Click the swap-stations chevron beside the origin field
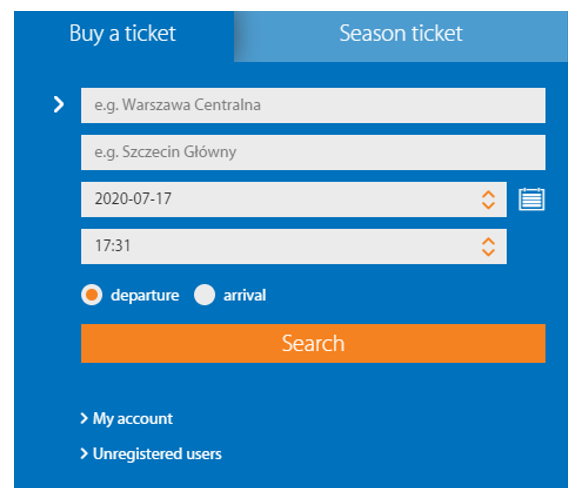This screenshot has width=580, height=500. pyautogui.click(x=58, y=104)
